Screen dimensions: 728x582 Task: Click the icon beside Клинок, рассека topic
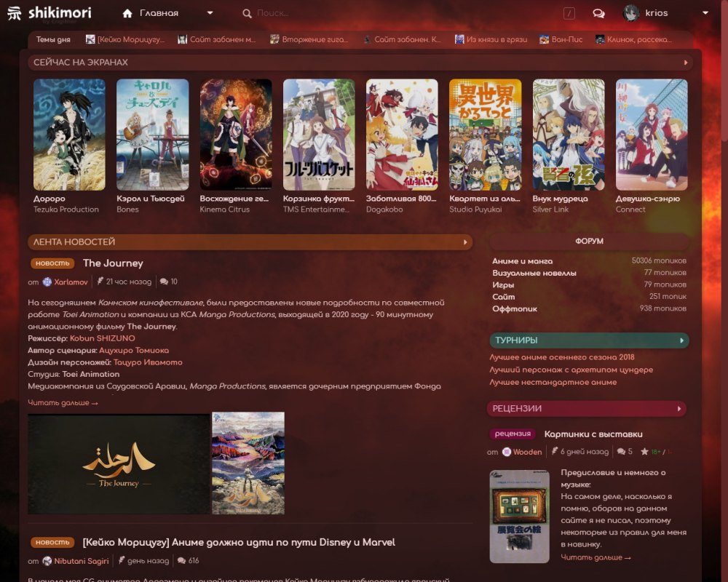600,39
